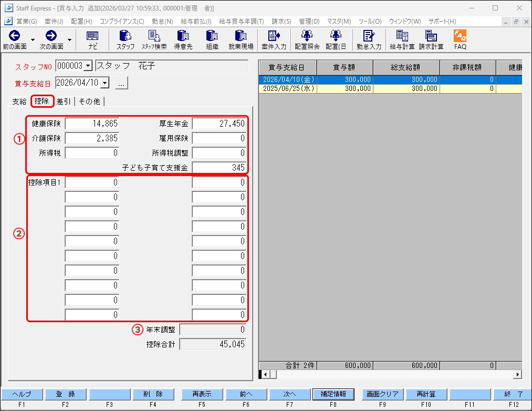Click the 健康保険 amount field

click(92, 124)
